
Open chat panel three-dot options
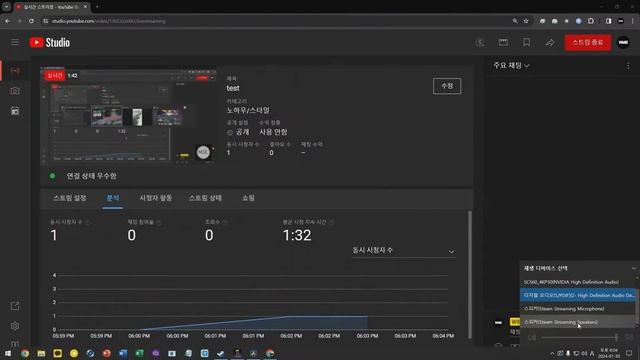pos(628,66)
